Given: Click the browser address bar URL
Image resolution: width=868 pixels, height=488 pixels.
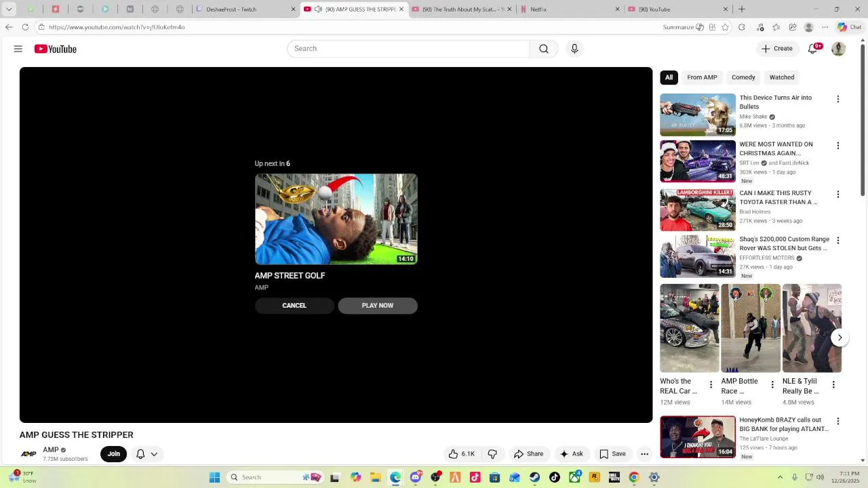Looking at the screenshot, I should [117, 27].
